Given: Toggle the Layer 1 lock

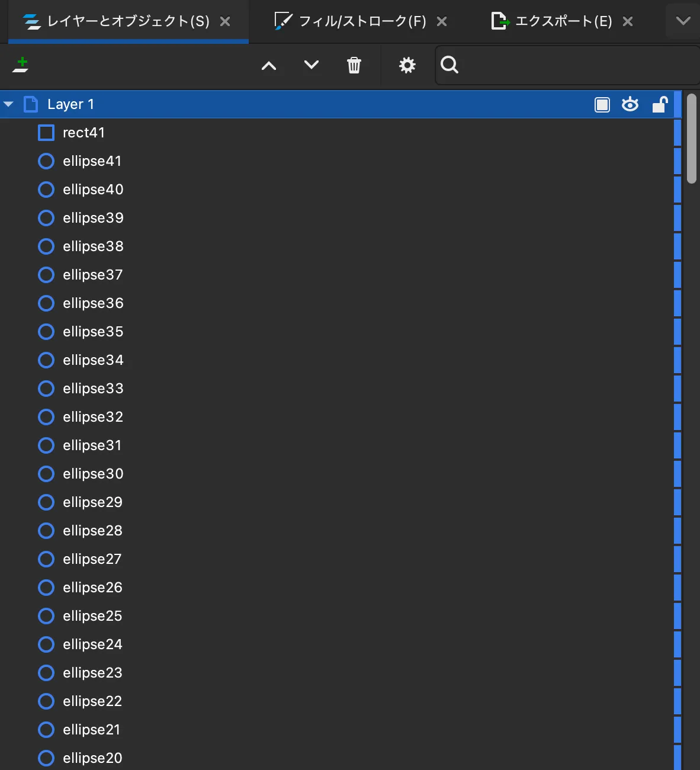Looking at the screenshot, I should (660, 105).
